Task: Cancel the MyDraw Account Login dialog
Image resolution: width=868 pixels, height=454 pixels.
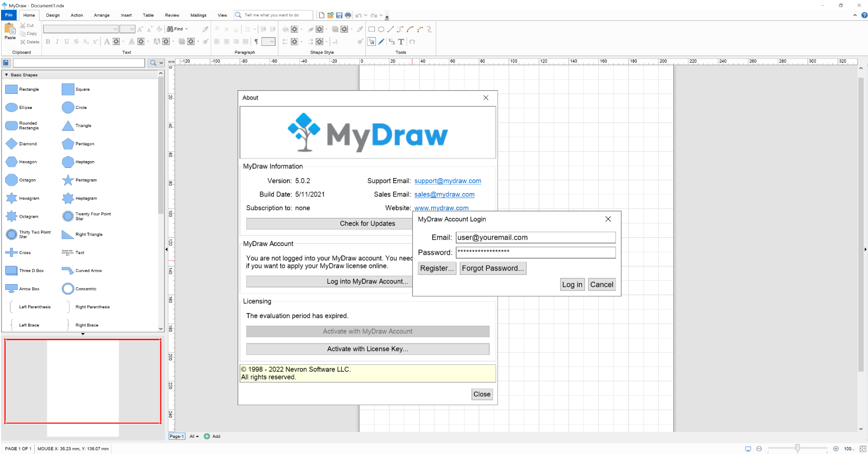Action: point(602,285)
